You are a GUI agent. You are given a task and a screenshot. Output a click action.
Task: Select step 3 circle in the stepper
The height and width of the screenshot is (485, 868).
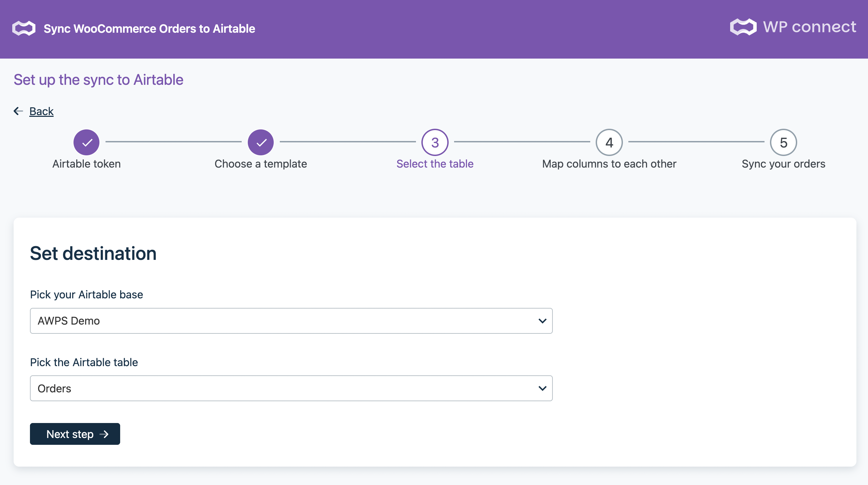click(435, 142)
